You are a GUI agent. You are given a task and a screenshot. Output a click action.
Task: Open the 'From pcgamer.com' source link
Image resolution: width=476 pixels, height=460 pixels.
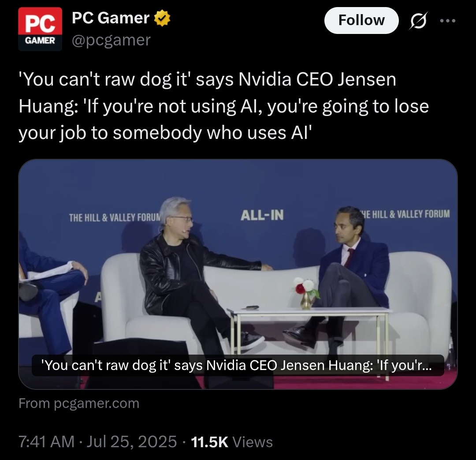click(x=79, y=404)
